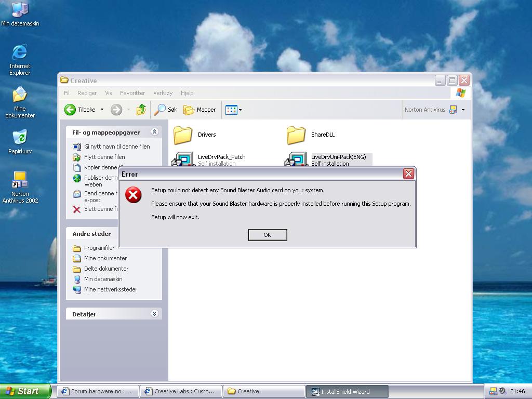Open the Favoritter menu
The width and height of the screenshot is (532, 399).
(x=132, y=93)
